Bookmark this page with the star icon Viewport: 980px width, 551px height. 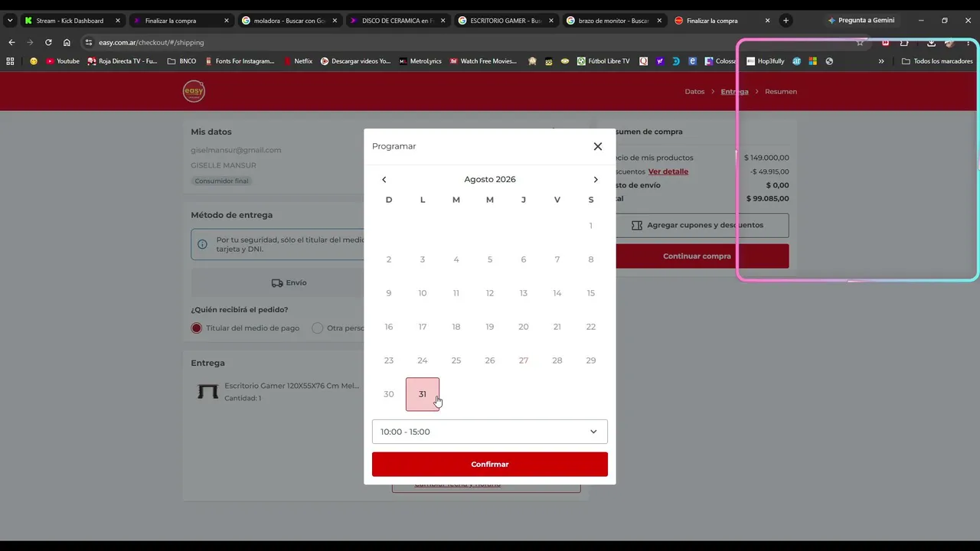point(860,42)
